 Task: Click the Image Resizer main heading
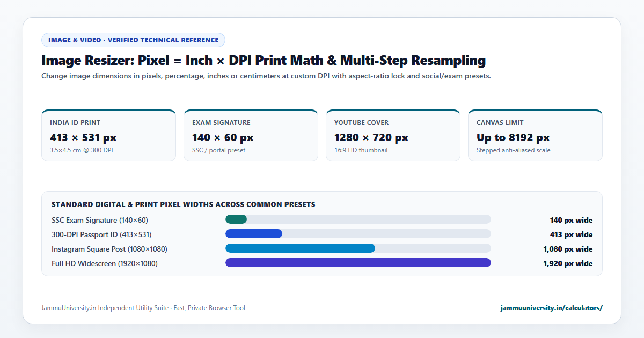tap(264, 60)
